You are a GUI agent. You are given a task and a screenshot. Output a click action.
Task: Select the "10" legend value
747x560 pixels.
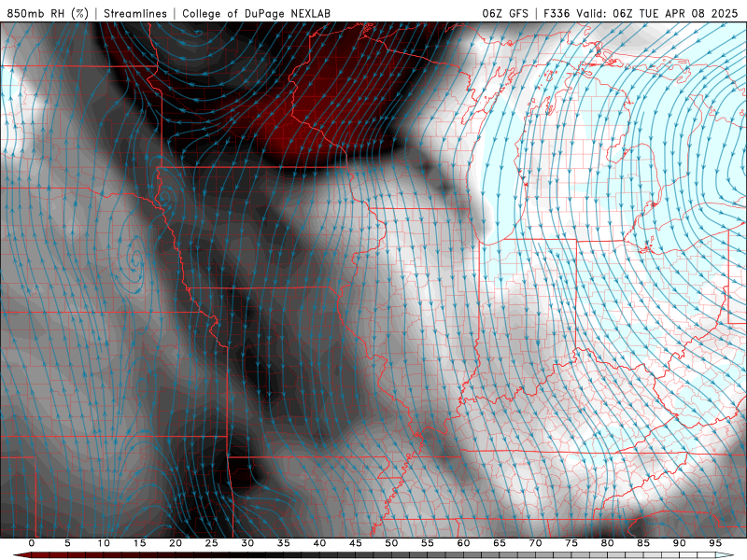(104, 543)
